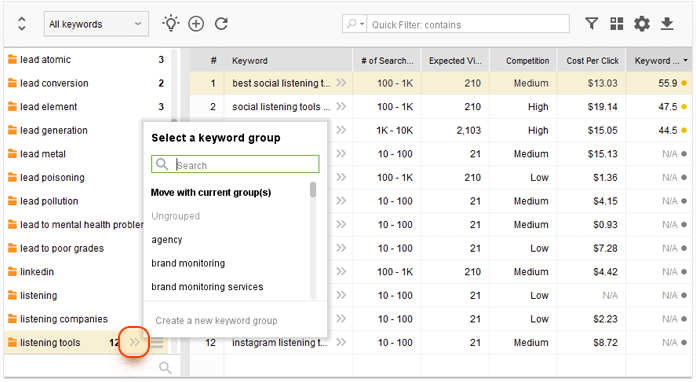Click the move arrows on listening tools group
Viewport: 696px width, 382px height.
134,342
